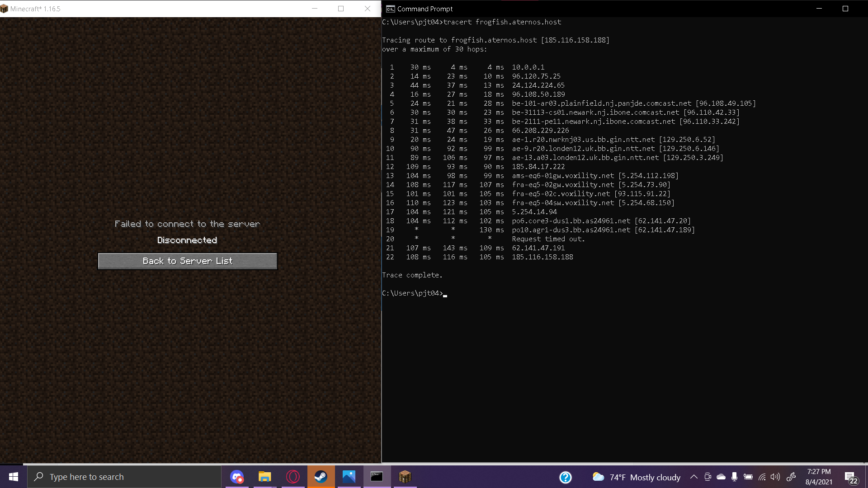This screenshot has width=868, height=488.
Task: Open the Photos app taskbar icon
Action: point(349,477)
